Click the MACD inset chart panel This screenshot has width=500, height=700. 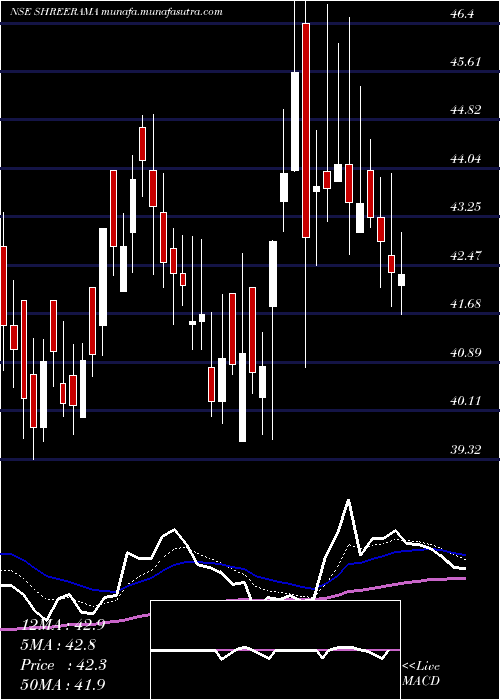pos(275,650)
